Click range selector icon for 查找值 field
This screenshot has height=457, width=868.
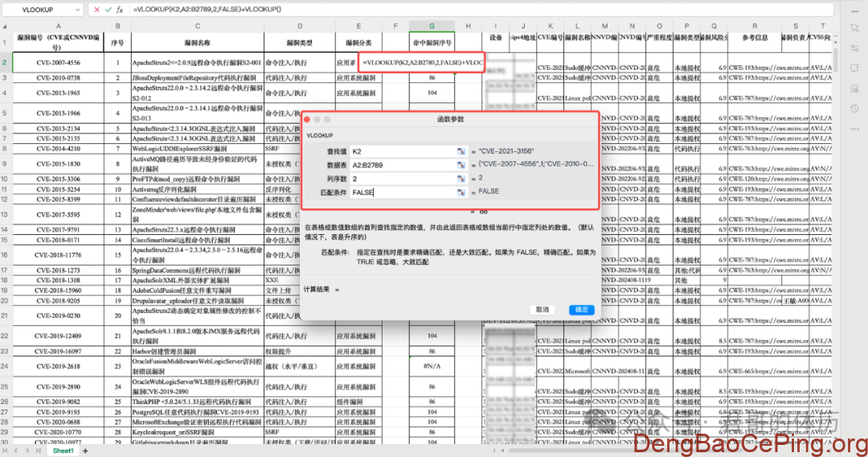pos(461,151)
